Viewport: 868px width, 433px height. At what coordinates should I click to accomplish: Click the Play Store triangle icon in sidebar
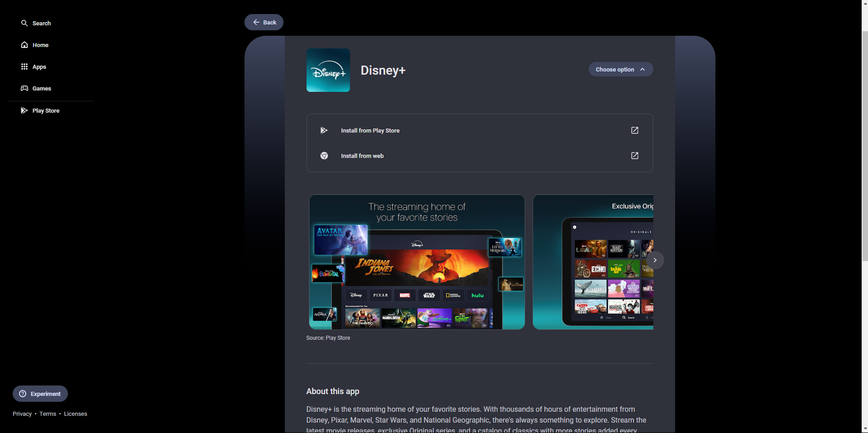[x=24, y=110]
